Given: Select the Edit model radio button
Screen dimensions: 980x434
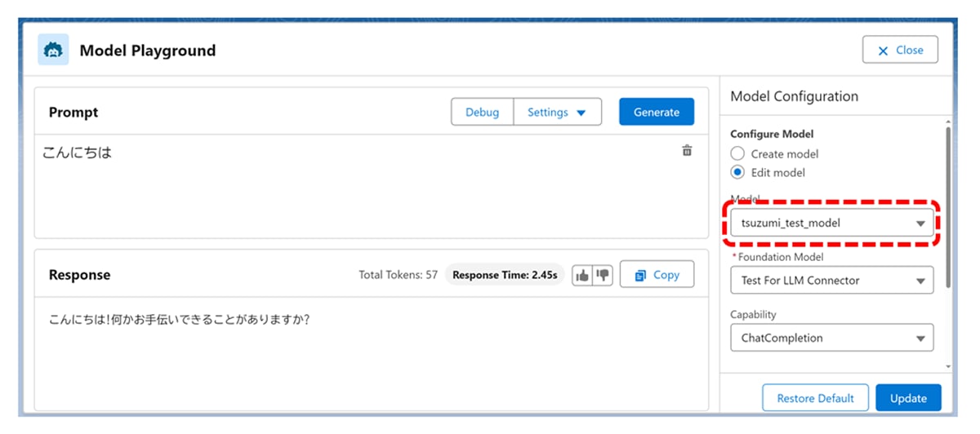Looking at the screenshot, I should point(737,172).
